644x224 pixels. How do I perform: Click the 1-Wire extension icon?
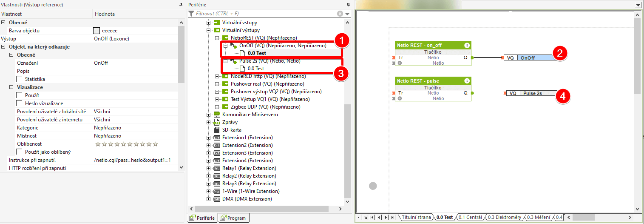(x=217, y=191)
